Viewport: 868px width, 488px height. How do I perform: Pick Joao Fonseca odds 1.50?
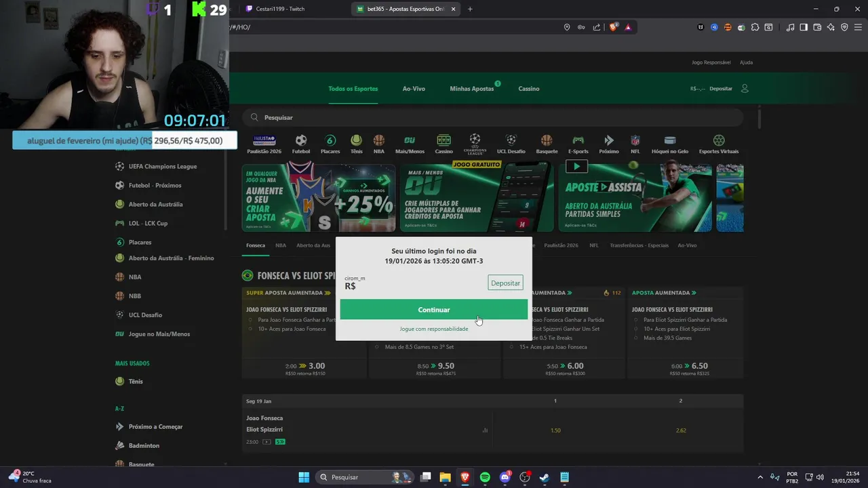pyautogui.click(x=555, y=430)
